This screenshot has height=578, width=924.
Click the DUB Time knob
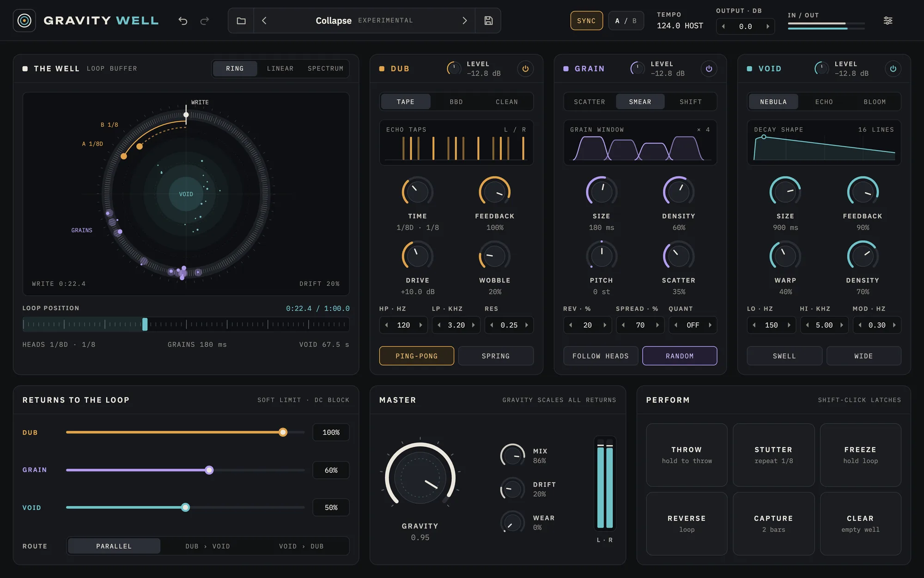pyautogui.click(x=417, y=191)
